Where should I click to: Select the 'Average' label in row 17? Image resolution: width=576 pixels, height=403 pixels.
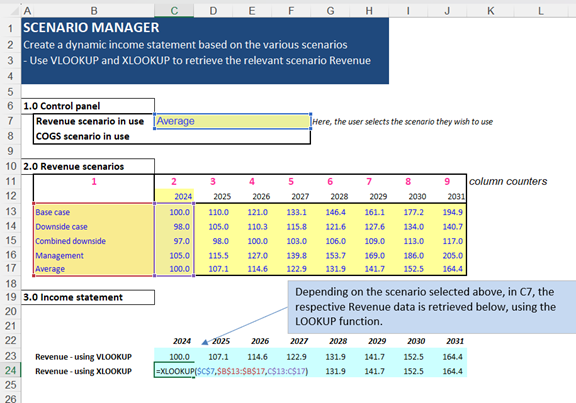50,269
